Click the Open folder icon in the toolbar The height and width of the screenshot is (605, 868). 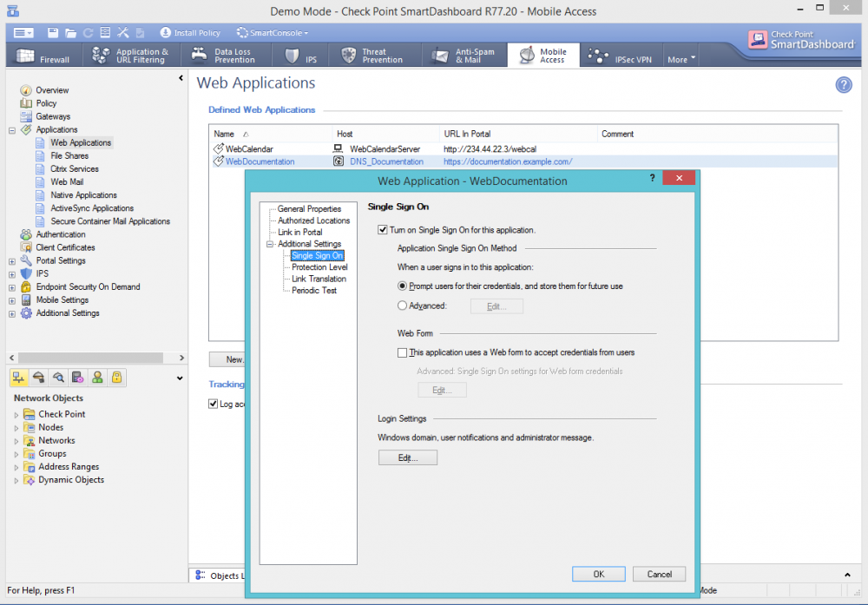70,33
